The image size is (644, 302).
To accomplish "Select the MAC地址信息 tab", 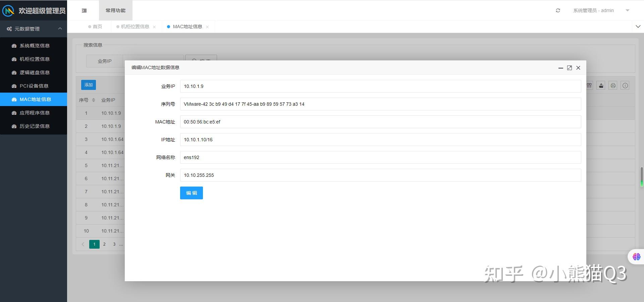I will pyautogui.click(x=187, y=27).
